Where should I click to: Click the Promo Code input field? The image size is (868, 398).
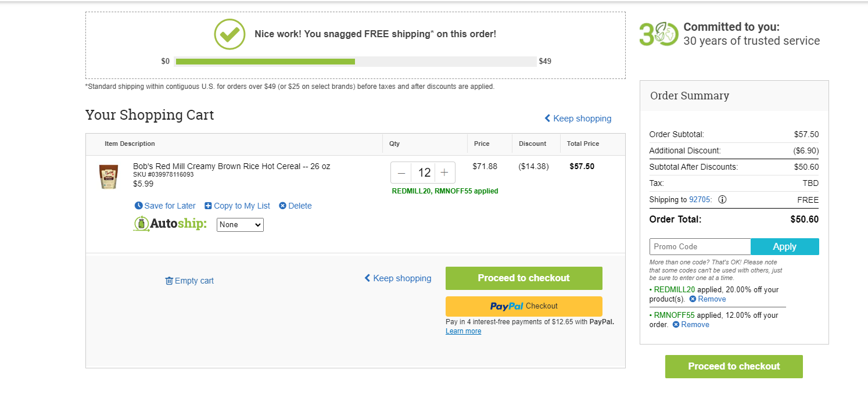pos(700,246)
